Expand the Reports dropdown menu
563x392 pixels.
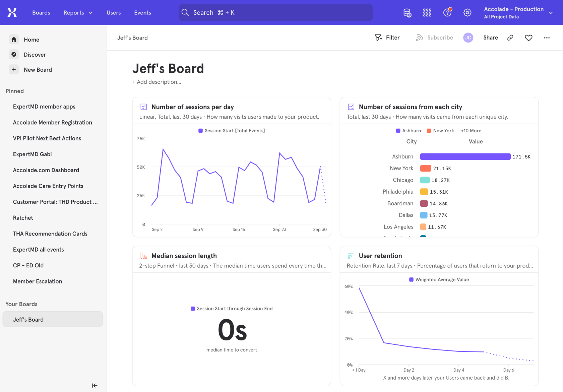tap(78, 13)
